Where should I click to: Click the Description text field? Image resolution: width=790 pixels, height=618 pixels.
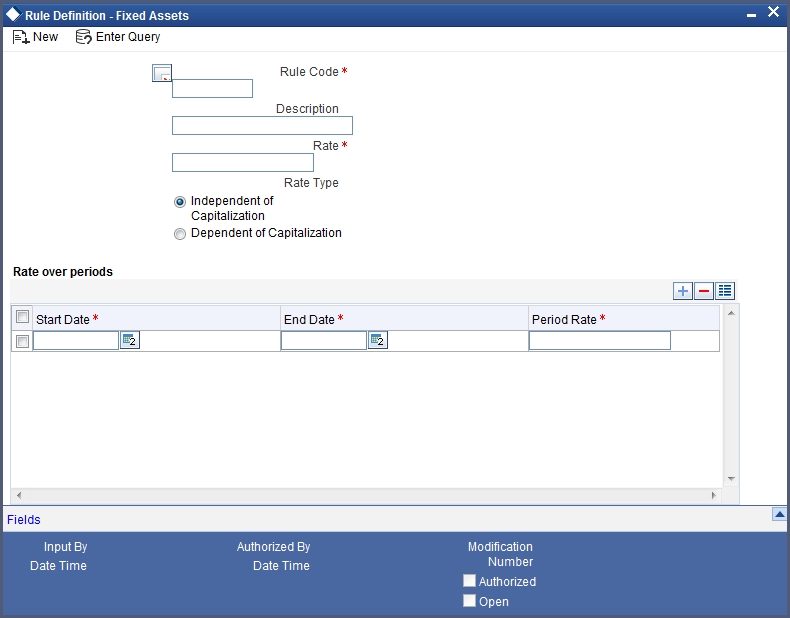tap(262, 125)
